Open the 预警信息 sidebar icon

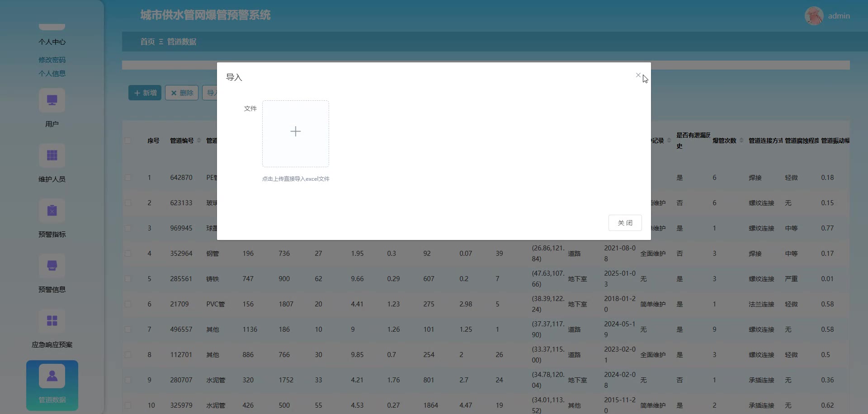tap(52, 266)
